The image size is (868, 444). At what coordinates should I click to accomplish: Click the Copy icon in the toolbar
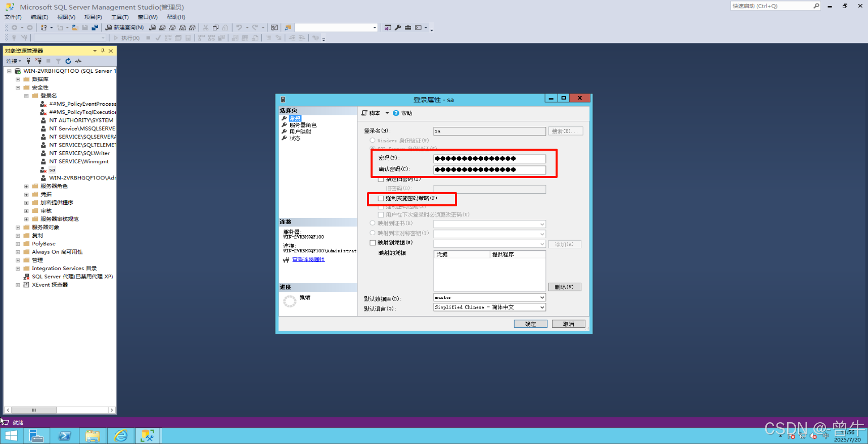click(x=215, y=27)
